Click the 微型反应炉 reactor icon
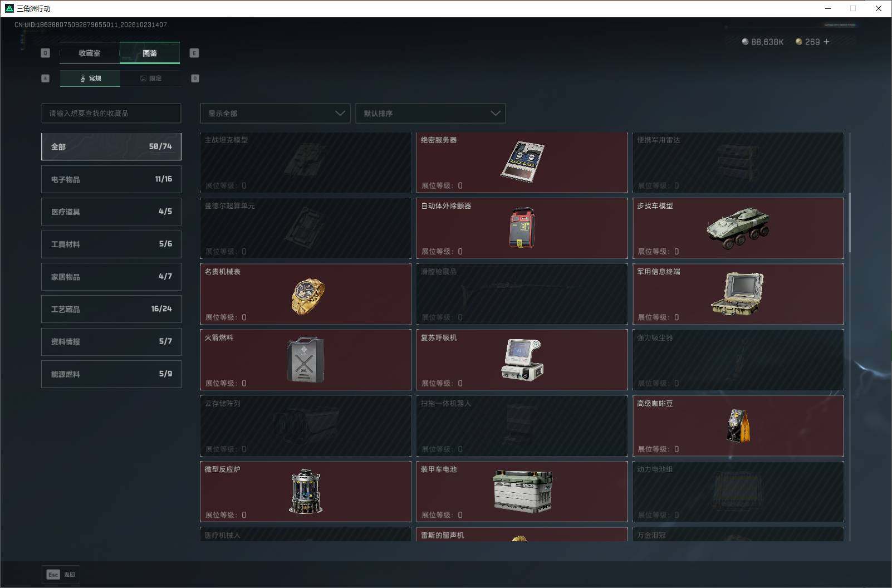The height and width of the screenshot is (588, 892). coord(306,491)
